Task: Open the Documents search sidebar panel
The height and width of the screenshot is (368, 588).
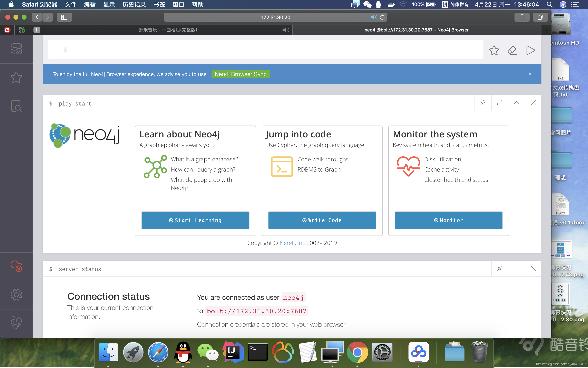Action: (x=16, y=106)
